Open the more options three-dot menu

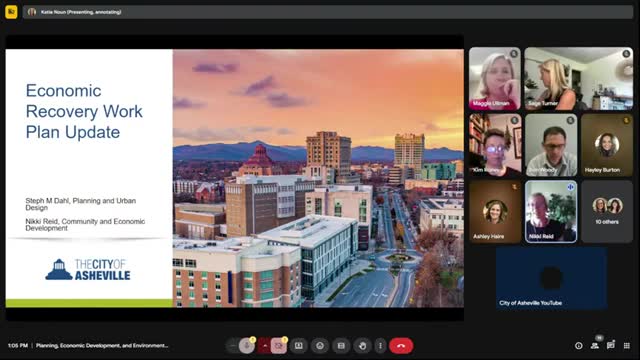click(380, 346)
